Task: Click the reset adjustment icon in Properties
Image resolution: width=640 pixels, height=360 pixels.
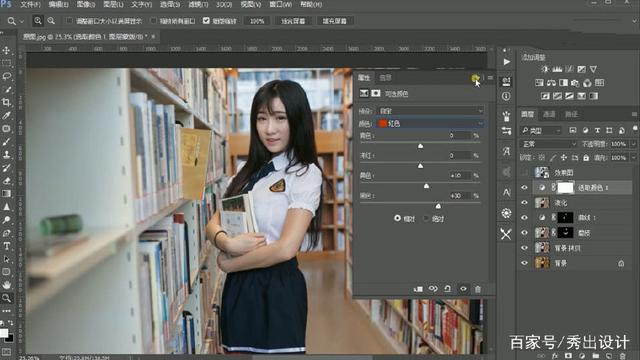Action: click(447, 289)
